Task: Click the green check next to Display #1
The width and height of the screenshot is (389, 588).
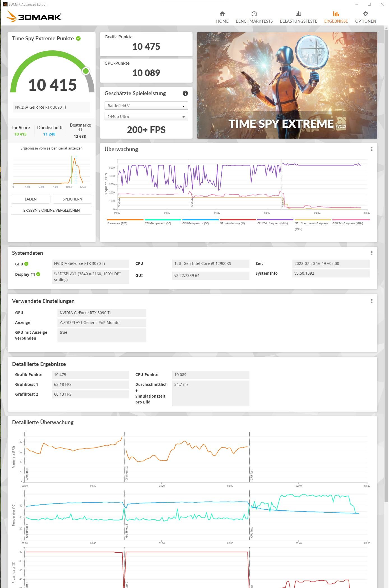Action: click(38, 274)
